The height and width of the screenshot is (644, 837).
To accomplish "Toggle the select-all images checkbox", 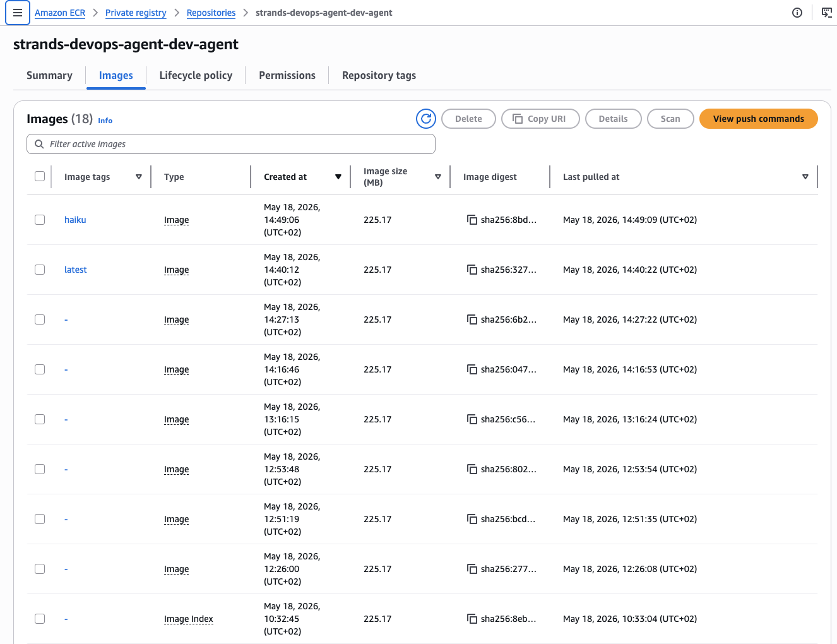I will click(40, 176).
